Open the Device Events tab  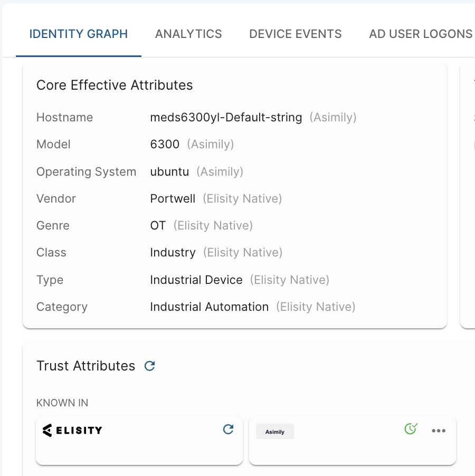tap(296, 34)
